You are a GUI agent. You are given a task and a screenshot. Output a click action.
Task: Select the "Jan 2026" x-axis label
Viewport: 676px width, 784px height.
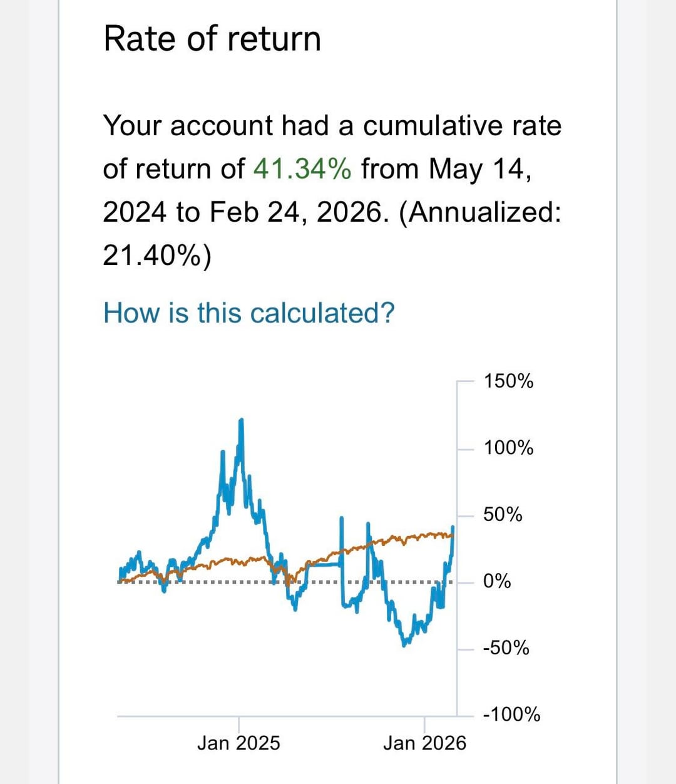pos(424,743)
